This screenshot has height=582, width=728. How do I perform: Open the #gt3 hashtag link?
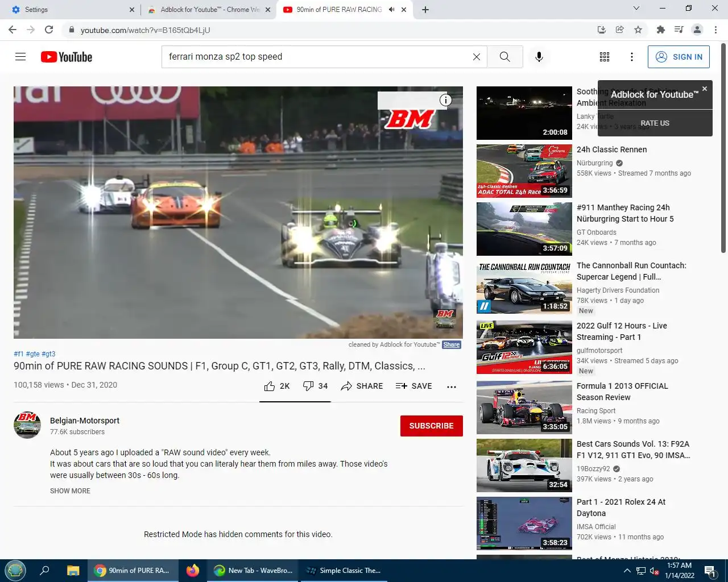pyautogui.click(x=48, y=354)
